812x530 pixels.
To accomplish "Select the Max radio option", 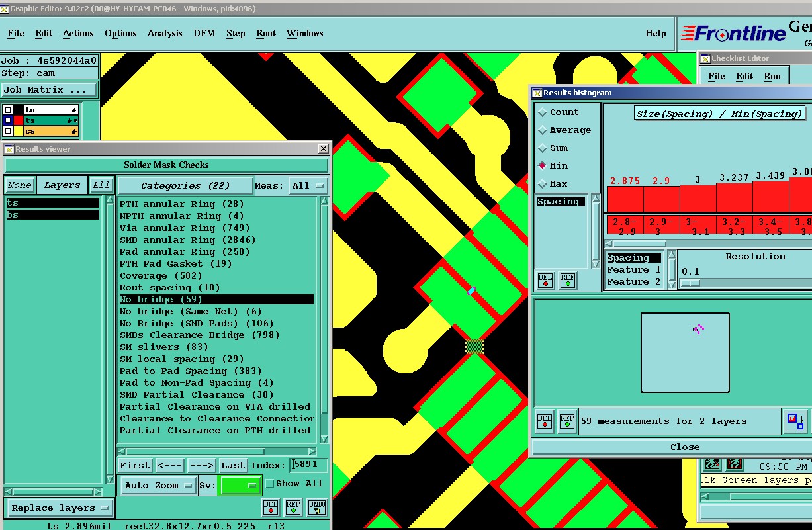I will tap(543, 184).
